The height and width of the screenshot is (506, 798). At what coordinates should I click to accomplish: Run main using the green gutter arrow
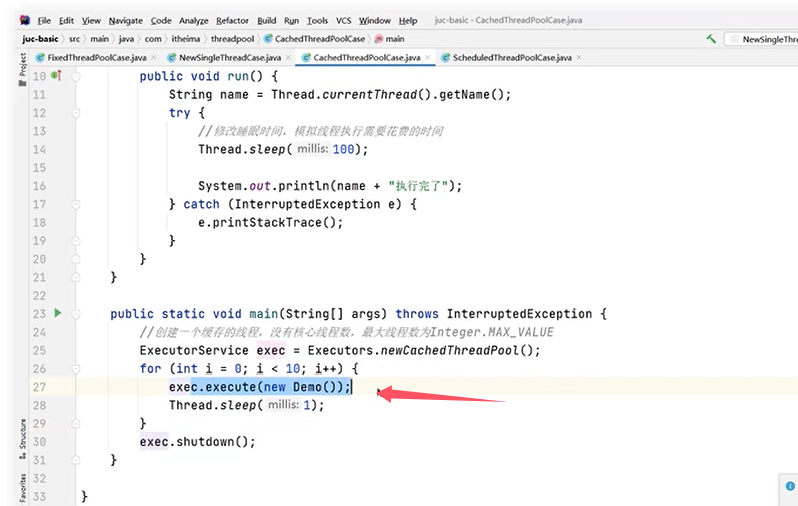pyautogui.click(x=58, y=313)
